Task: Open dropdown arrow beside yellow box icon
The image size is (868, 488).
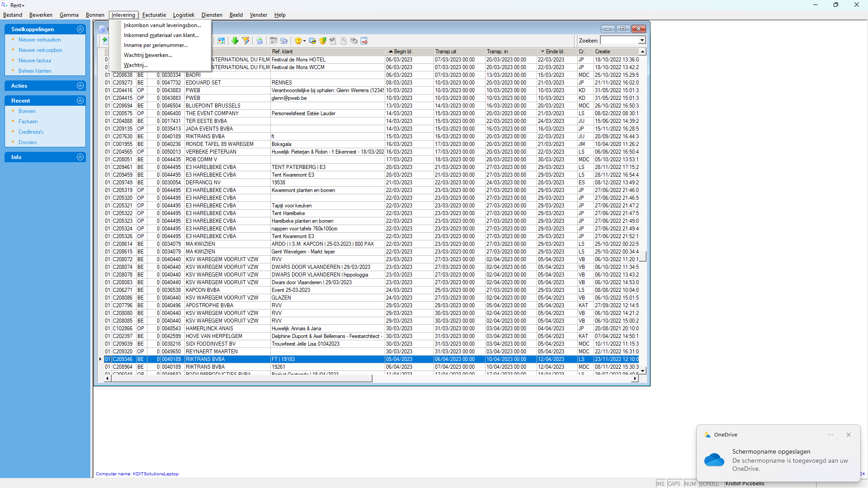Action: click(304, 41)
